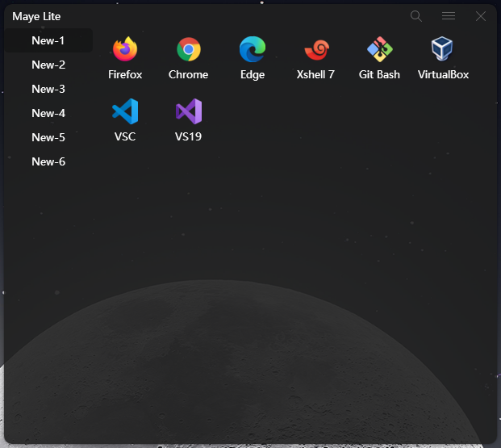Switch to the New-3 tab

pos(48,89)
